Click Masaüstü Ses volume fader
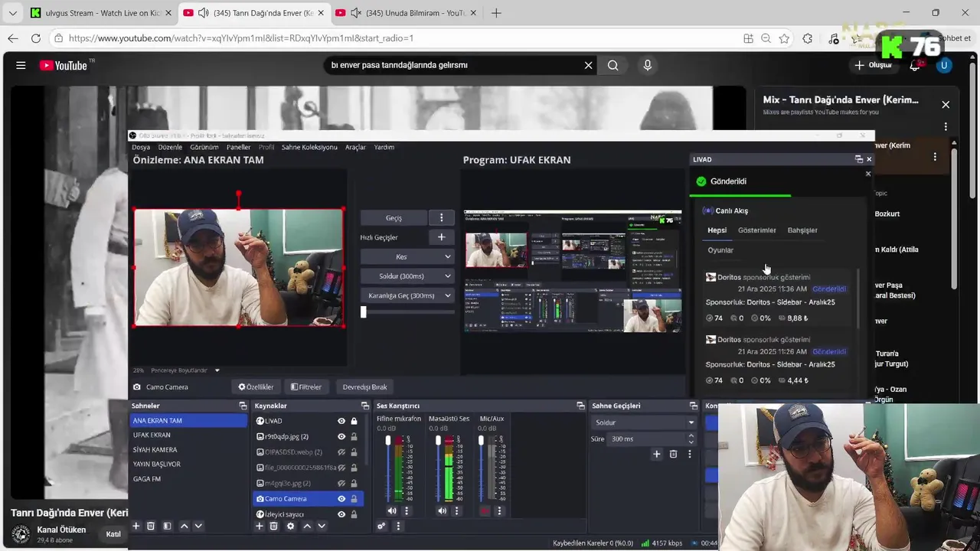Viewport: 980px width, 551px height. (437, 442)
